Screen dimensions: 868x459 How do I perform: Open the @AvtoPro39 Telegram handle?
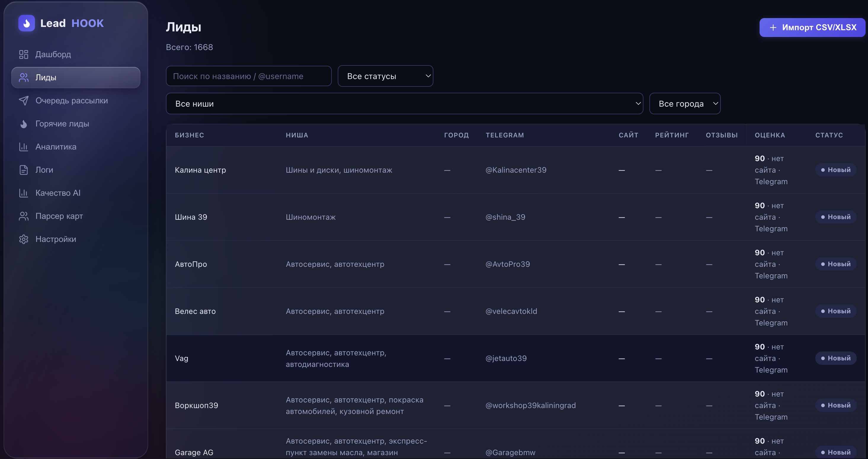508,264
